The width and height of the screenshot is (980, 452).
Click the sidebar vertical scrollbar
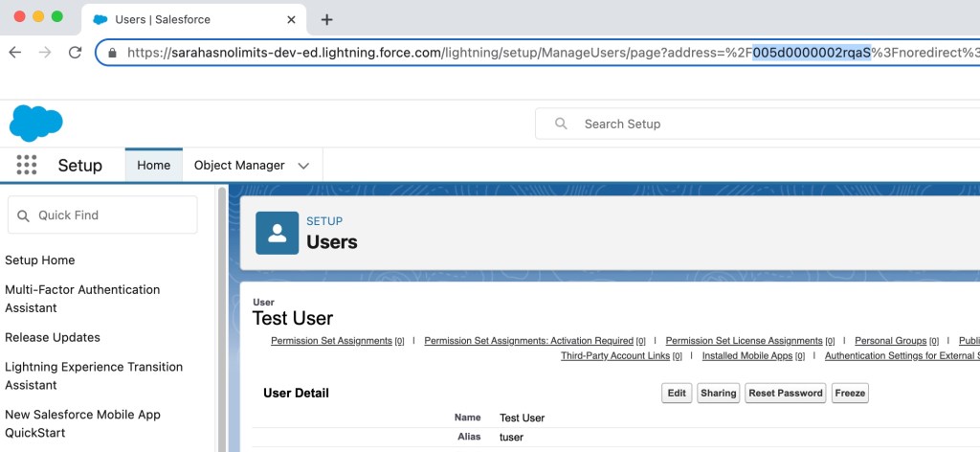pyautogui.click(x=222, y=319)
